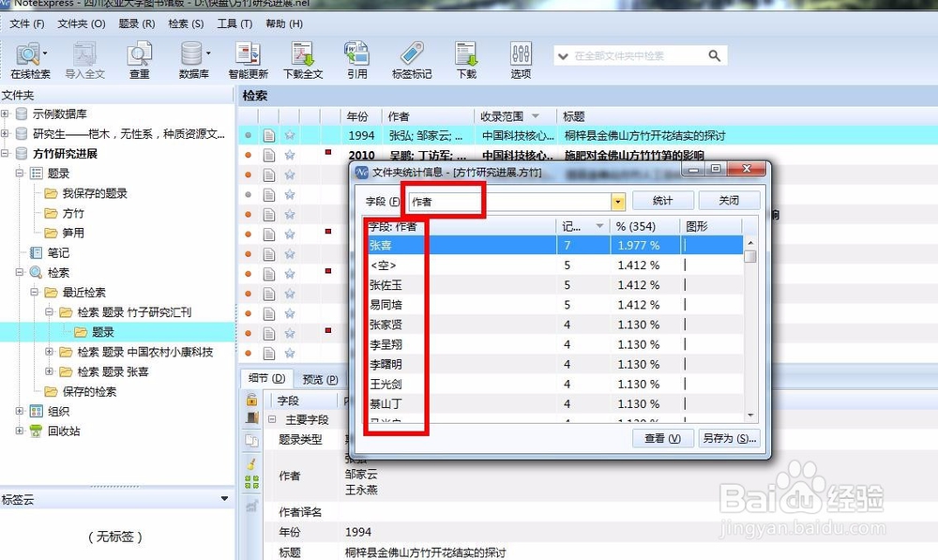Select the 张佐玉 row in statistics list
The height and width of the screenshot is (560, 938).
coord(554,285)
